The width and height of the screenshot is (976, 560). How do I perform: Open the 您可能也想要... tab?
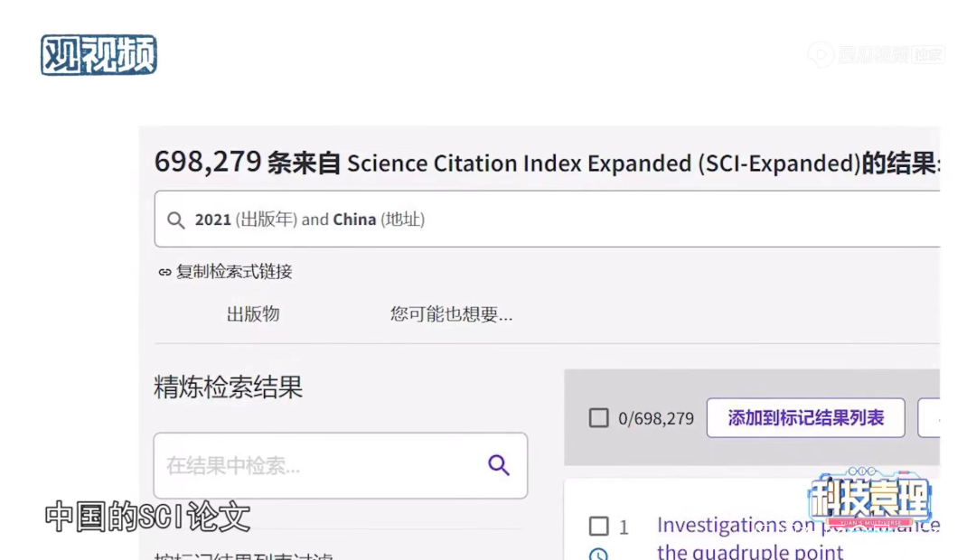pos(451,314)
